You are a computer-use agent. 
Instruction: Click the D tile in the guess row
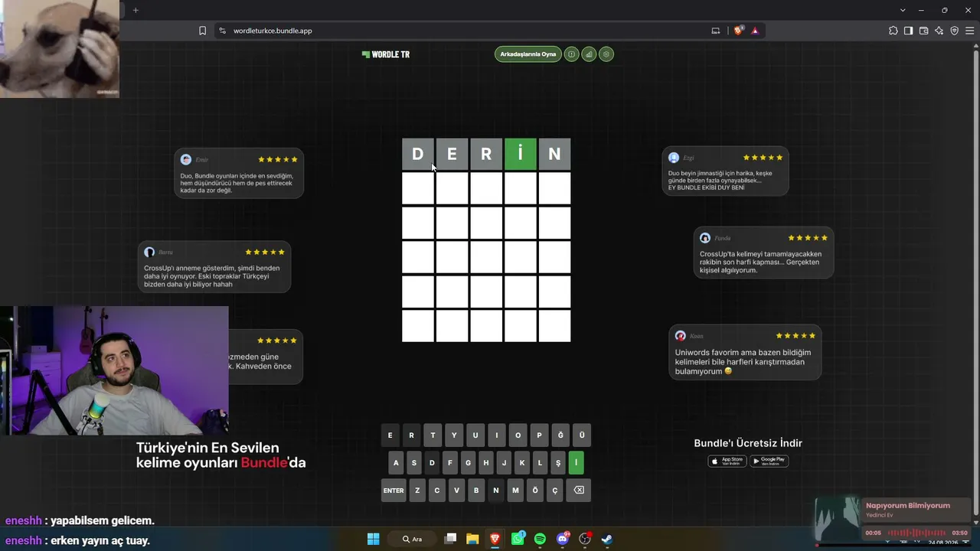click(418, 154)
